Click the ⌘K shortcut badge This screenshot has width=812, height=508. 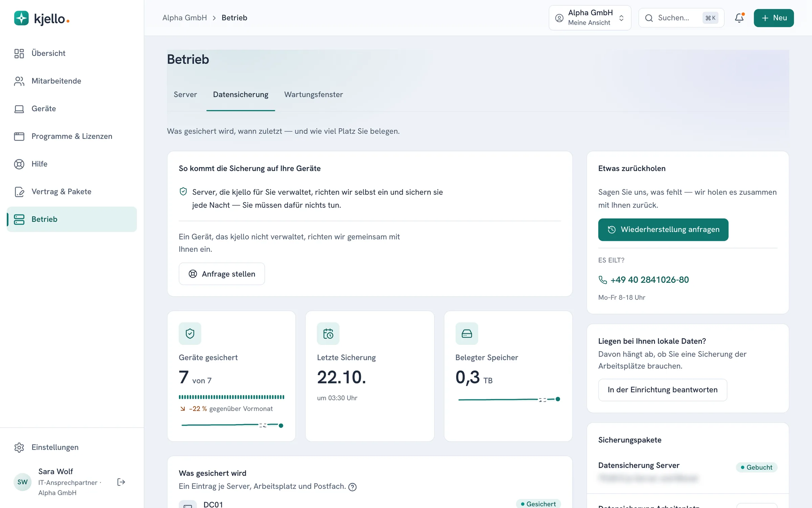pos(710,18)
